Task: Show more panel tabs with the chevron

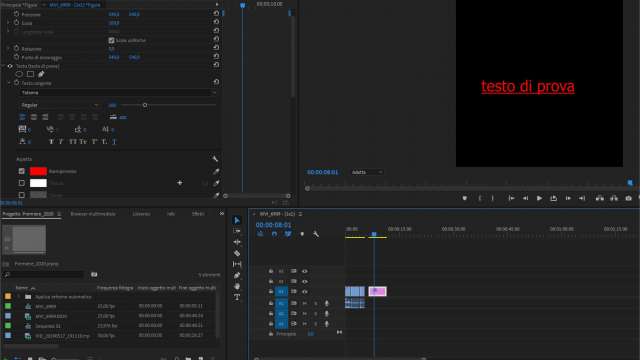Action: pos(222,213)
